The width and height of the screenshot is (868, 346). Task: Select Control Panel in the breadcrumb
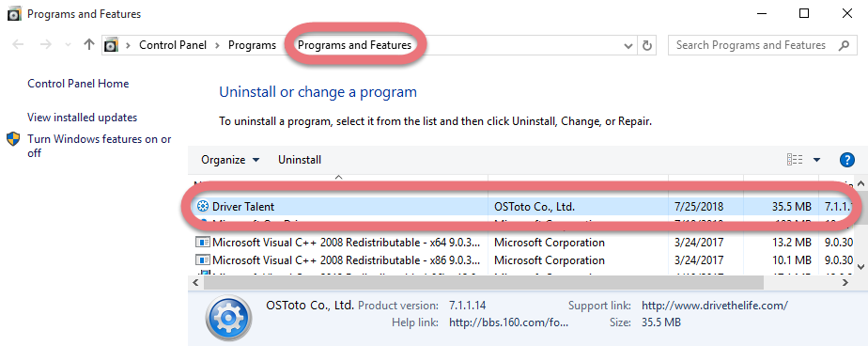pyautogui.click(x=173, y=45)
